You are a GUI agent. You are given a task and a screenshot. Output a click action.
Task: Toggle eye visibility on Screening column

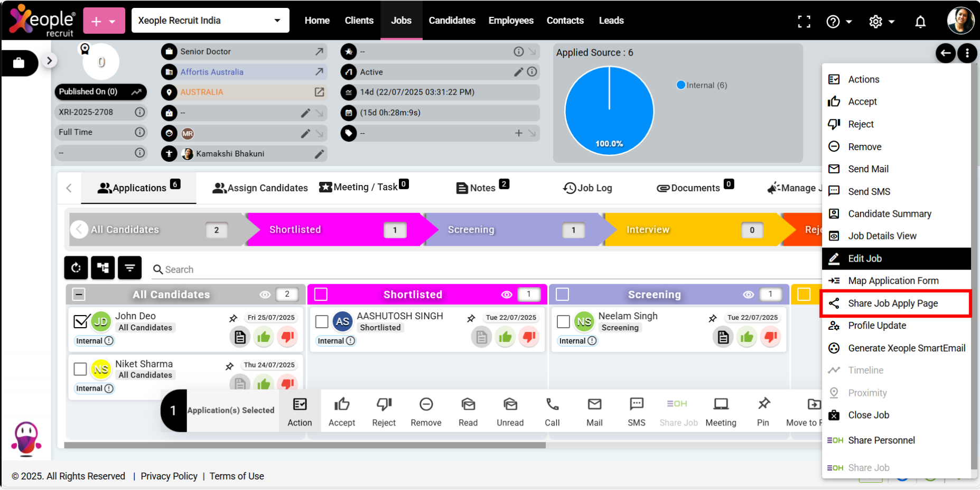(748, 294)
